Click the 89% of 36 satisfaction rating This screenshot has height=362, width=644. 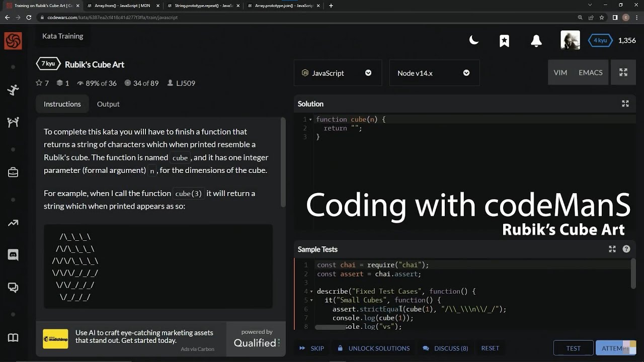point(97,83)
